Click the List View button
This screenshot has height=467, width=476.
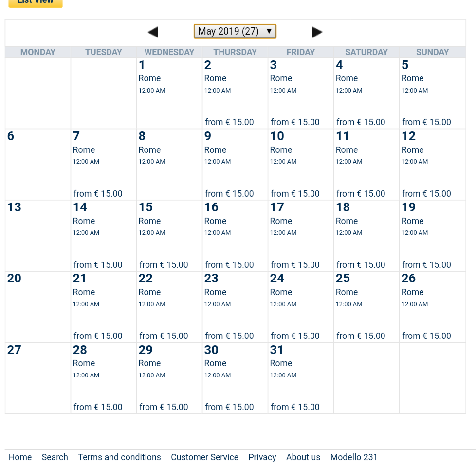point(36,2)
